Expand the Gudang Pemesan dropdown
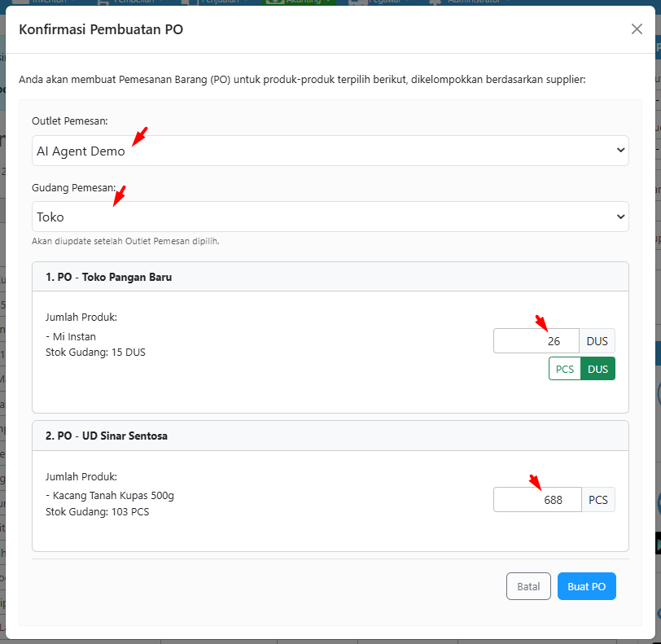 (330, 217)
